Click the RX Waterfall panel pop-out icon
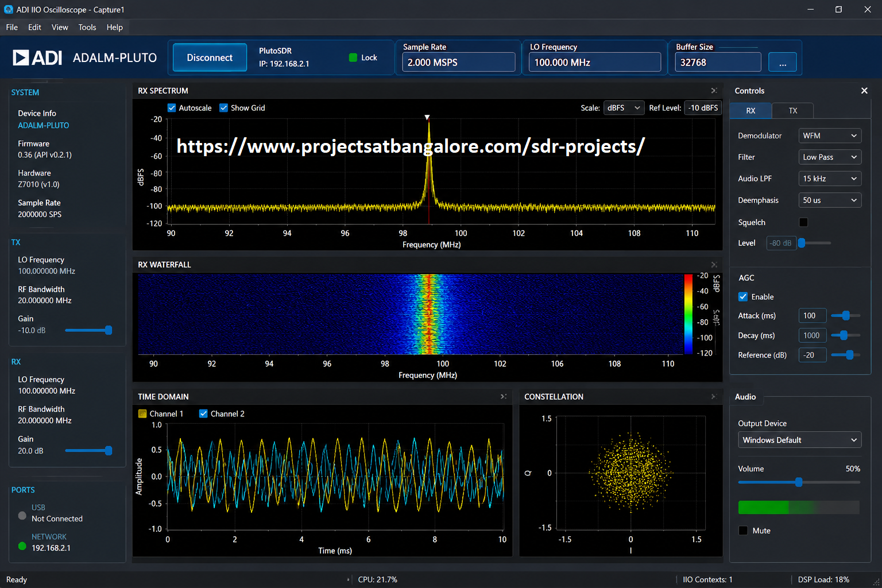882x588 pixels. click(714, 265)
